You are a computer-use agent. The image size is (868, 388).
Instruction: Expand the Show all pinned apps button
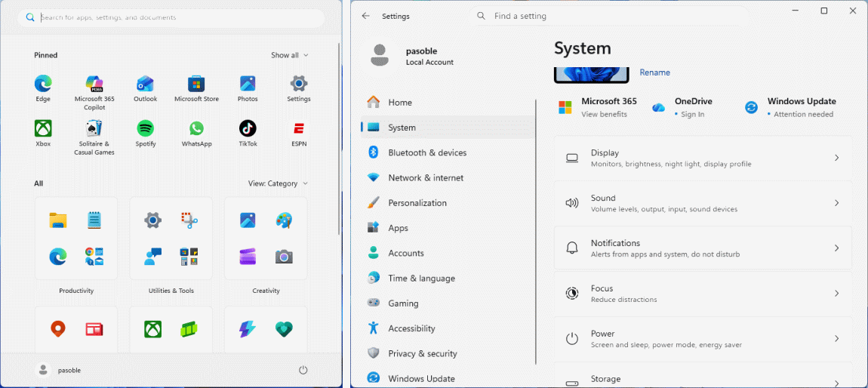click(x=290, y=55)
